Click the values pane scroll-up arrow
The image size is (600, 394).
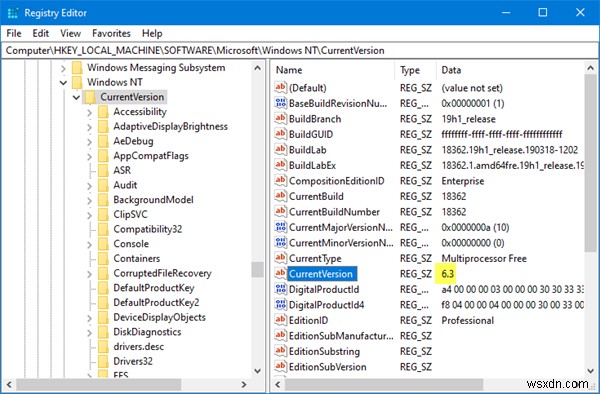(590, 68)
